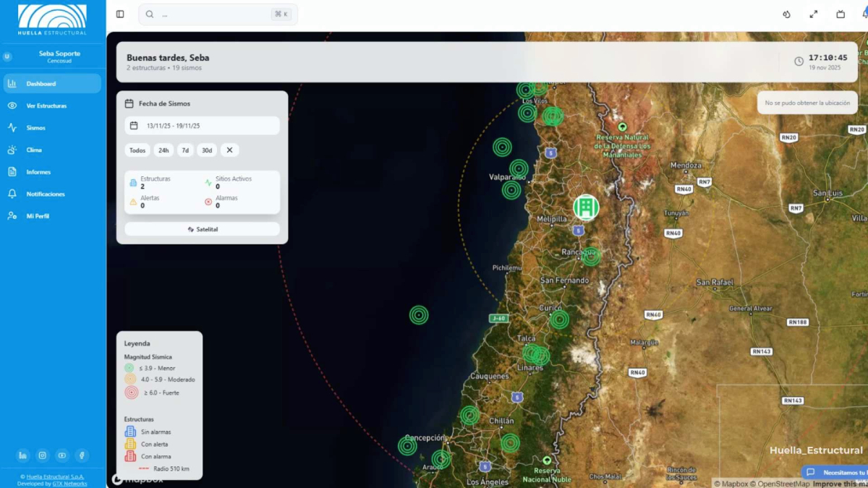868x488 pixels.
Task: Click the offshore earthquake marker in the ocean
Action: 419,315
